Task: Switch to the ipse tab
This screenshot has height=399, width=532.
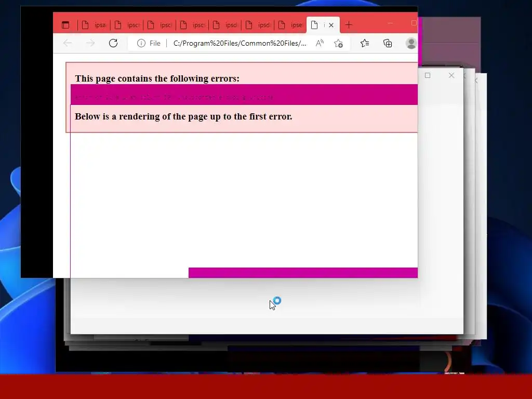Action: [x=291, y=25]
